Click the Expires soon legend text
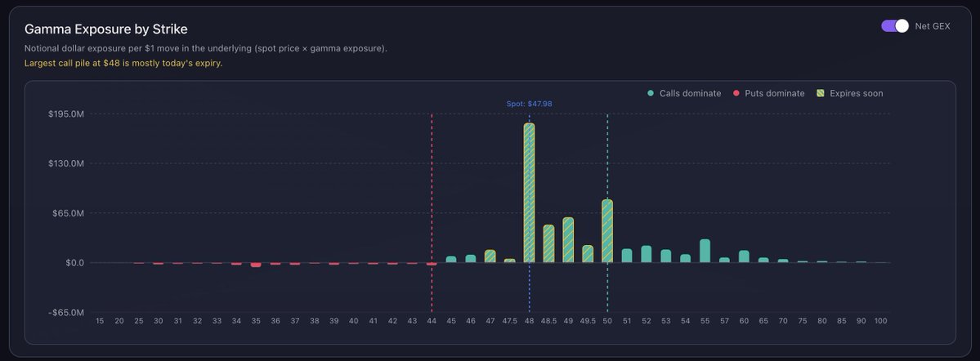This screenshot has width=980, height=361. tap(857, 94)
